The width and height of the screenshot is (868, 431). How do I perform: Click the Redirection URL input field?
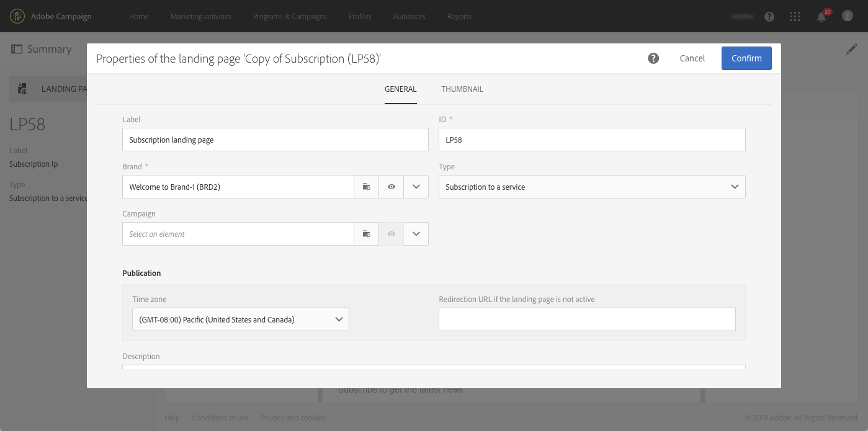587,319
